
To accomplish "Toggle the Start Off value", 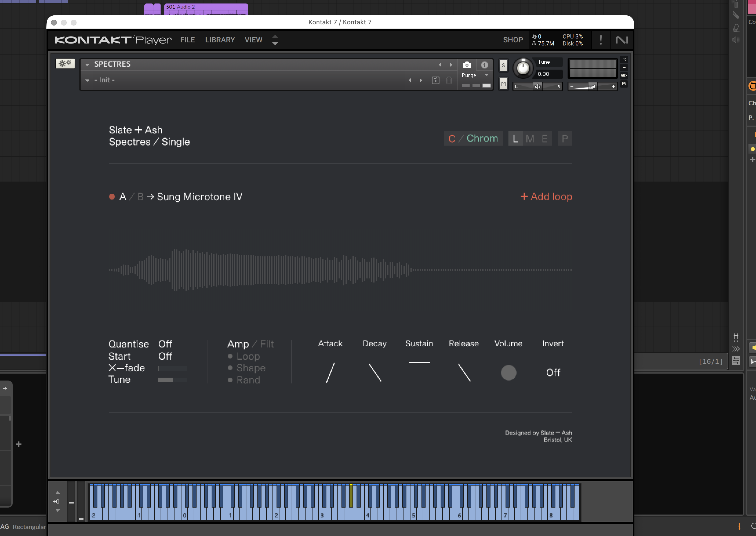I will (165, 356).
